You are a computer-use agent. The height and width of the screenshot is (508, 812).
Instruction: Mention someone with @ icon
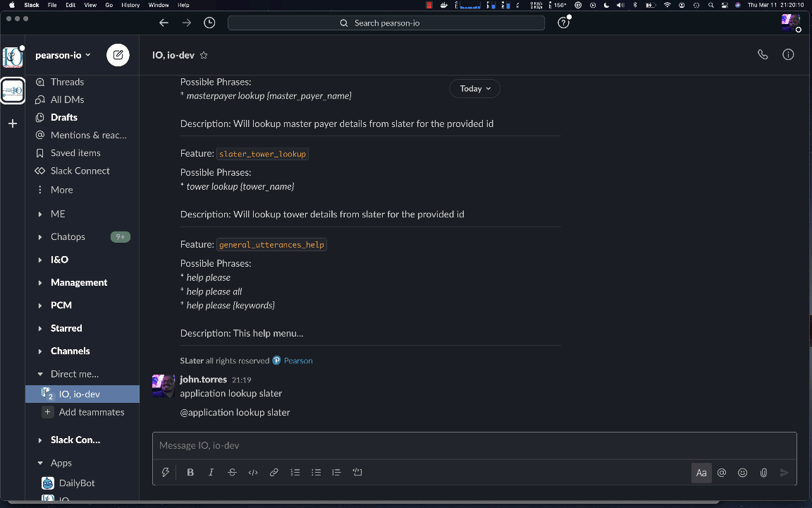pos(722,473)
